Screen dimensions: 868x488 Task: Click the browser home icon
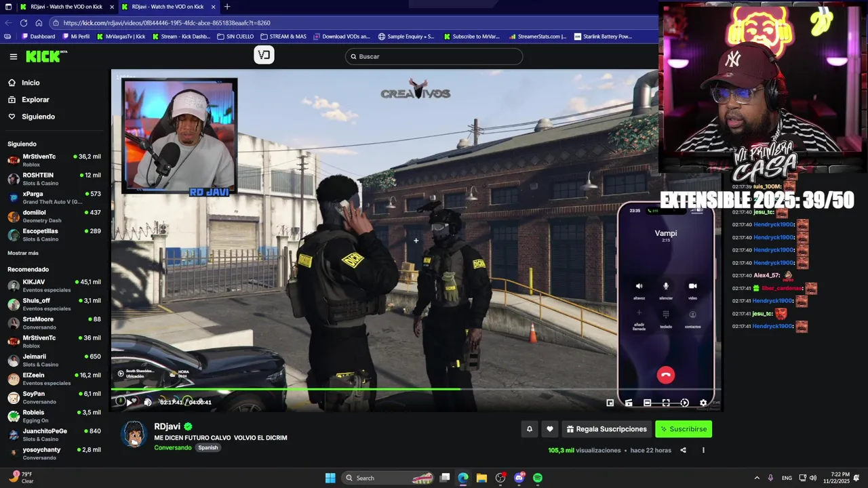coord(39,22)
